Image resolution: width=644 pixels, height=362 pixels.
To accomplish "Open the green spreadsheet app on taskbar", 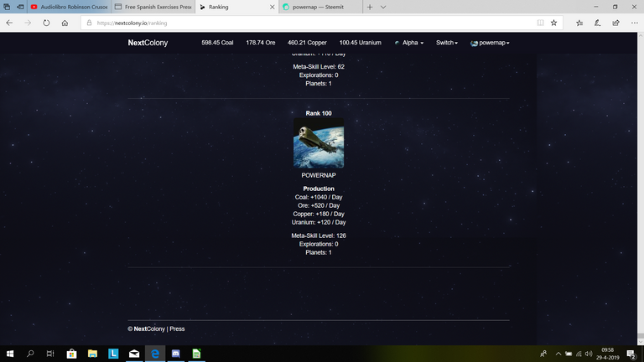I will pyautogui.click(x=196, y=354).
